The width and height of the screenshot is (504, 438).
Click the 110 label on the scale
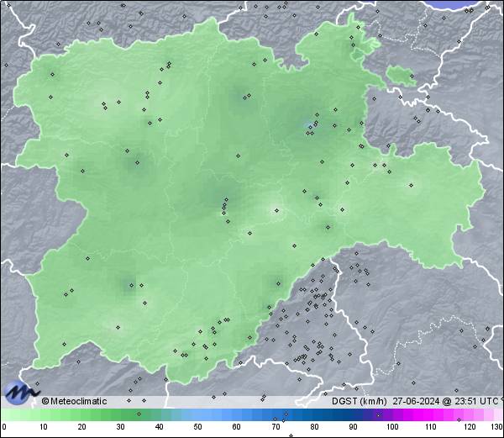coord(431,427)
